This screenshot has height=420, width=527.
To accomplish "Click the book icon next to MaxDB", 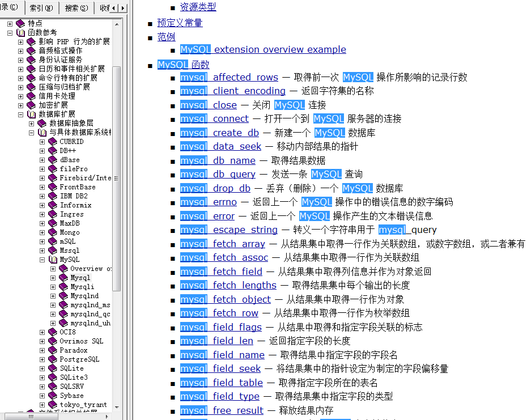I will pos(53,223).
